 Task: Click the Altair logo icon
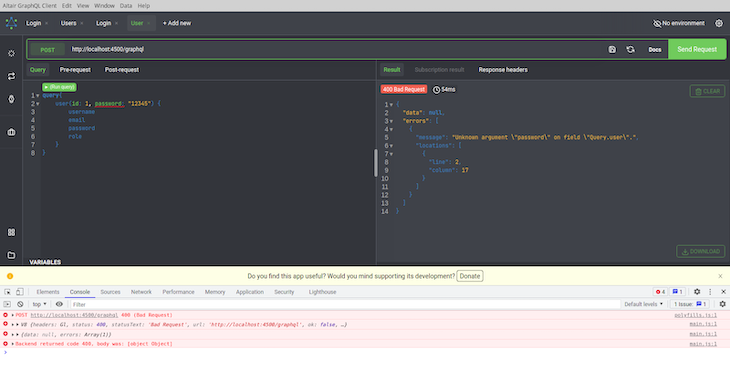coord(11,23)
